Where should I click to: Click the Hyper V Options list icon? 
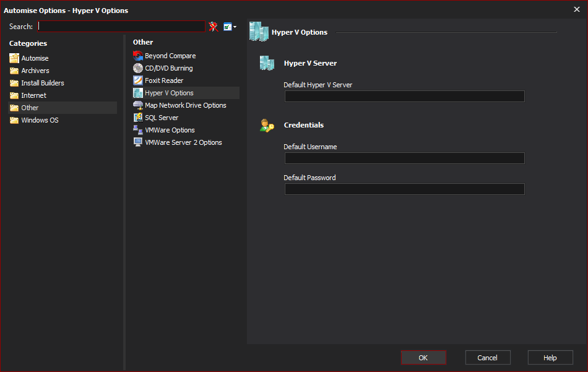click(138, 93)
